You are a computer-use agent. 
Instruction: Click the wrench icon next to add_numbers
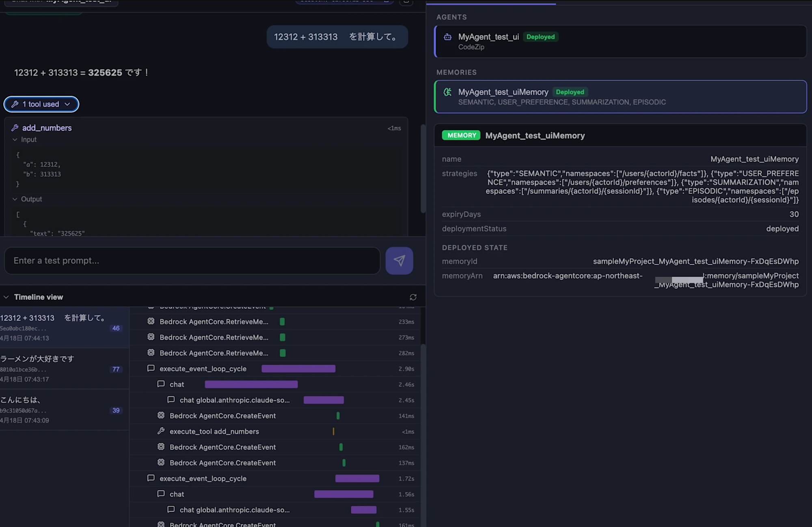click(x=15, y=128)
